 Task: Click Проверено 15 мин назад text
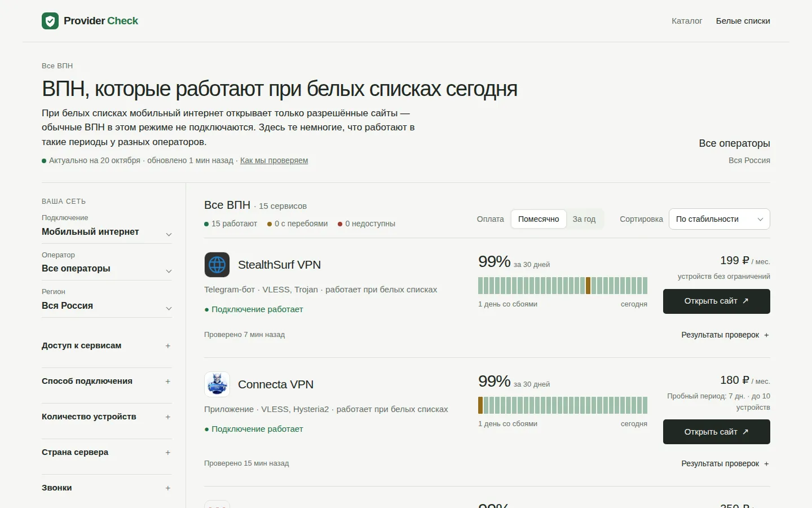pos(246,463)
